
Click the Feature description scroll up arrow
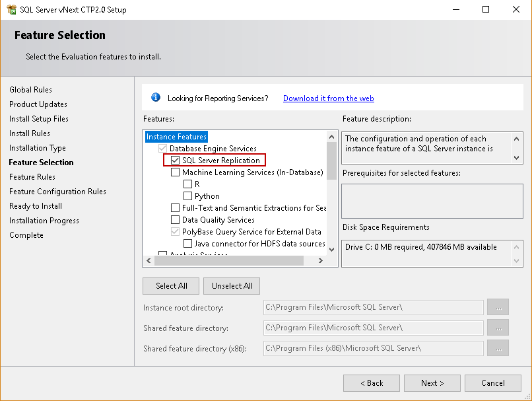(516, 139)
